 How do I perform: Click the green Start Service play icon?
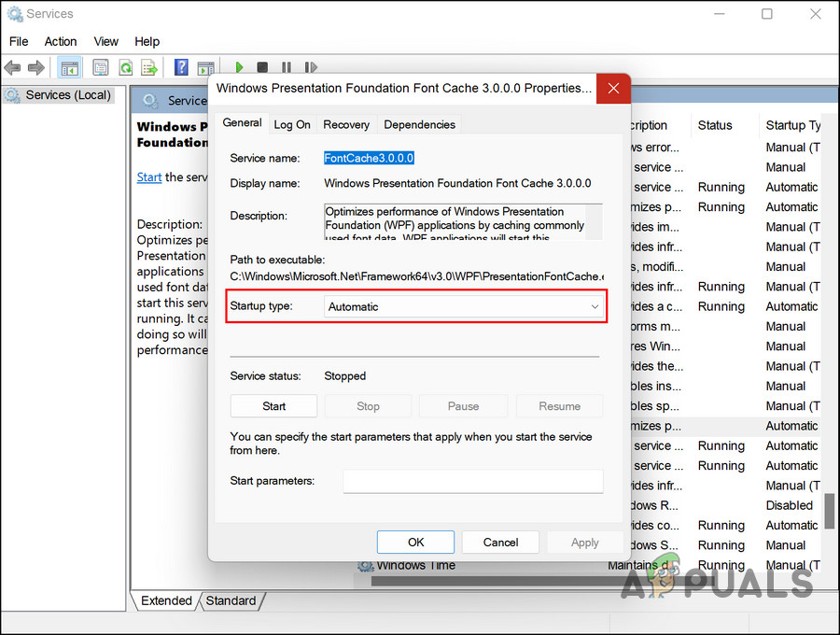tap(239, 67)
